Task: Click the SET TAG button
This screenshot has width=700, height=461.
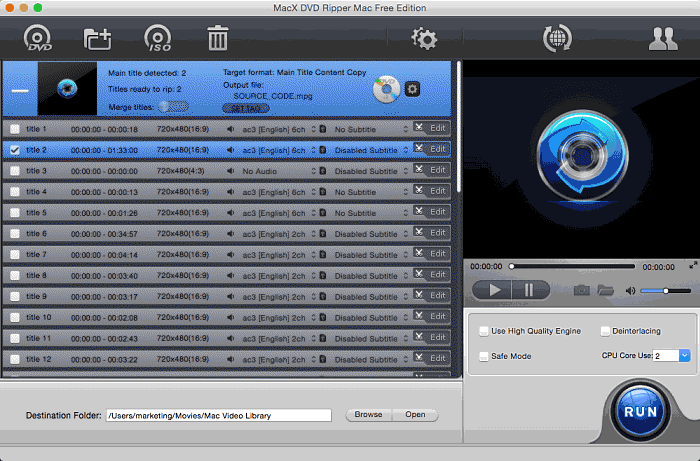Action: pyautogui.click(x=246, y=108)
